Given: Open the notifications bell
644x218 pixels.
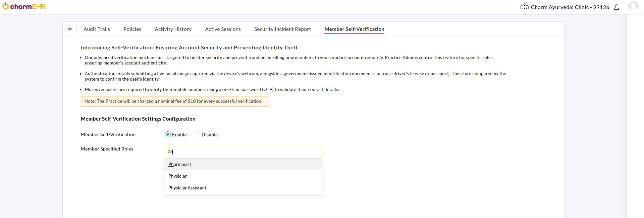Looking at the screenshot, I should click(616, 7).
